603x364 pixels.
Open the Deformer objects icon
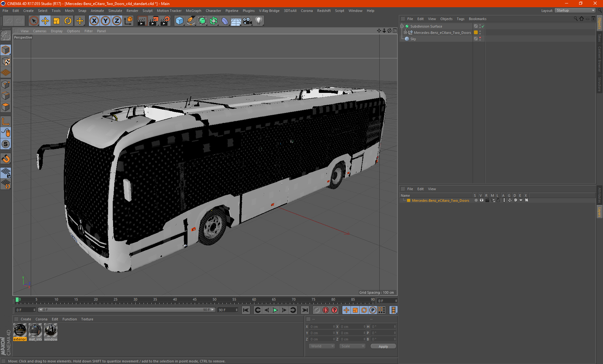click(225, 21)
